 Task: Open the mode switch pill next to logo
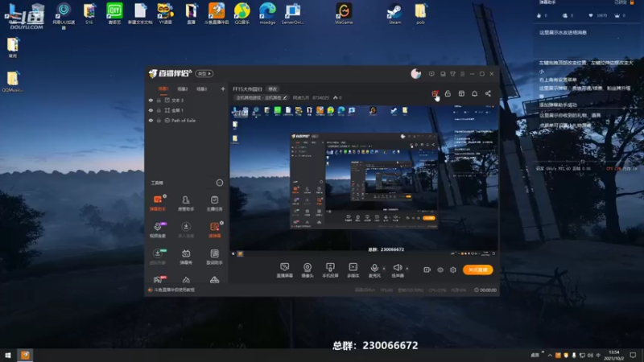click(204, 73)
